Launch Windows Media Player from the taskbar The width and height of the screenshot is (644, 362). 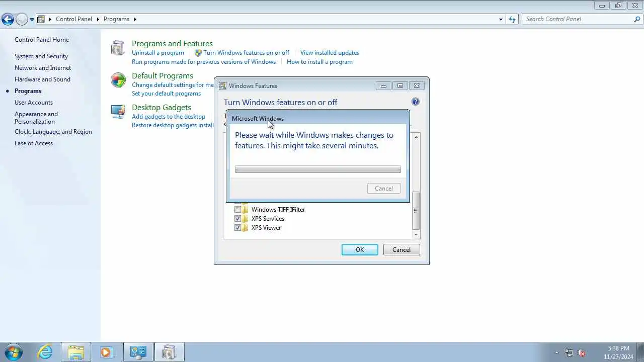tap(106, 352)
